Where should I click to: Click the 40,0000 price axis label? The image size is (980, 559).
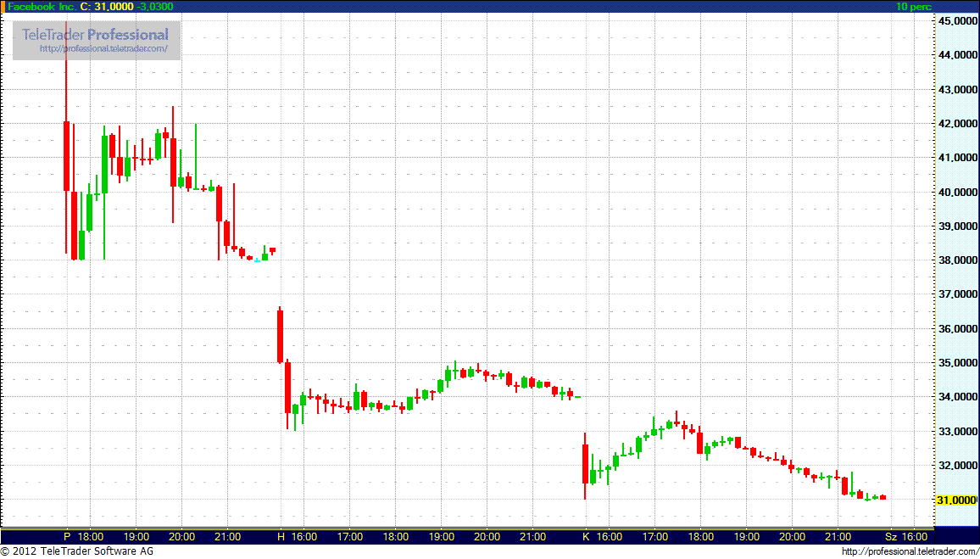click(957, 192)
